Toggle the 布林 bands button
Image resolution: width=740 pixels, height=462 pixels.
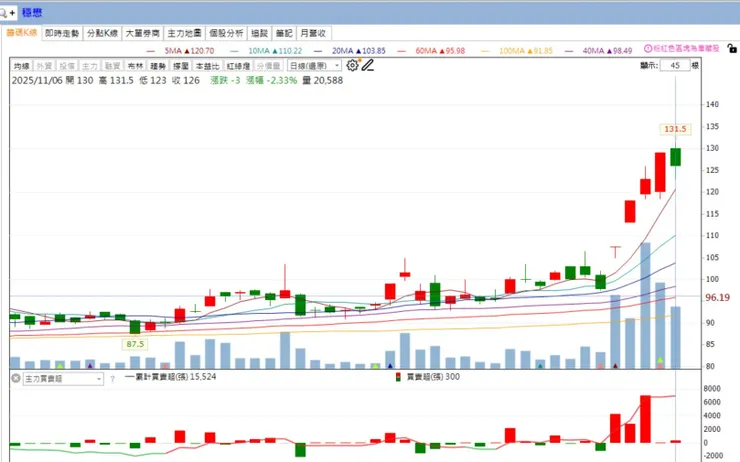[x=135, y=66]
